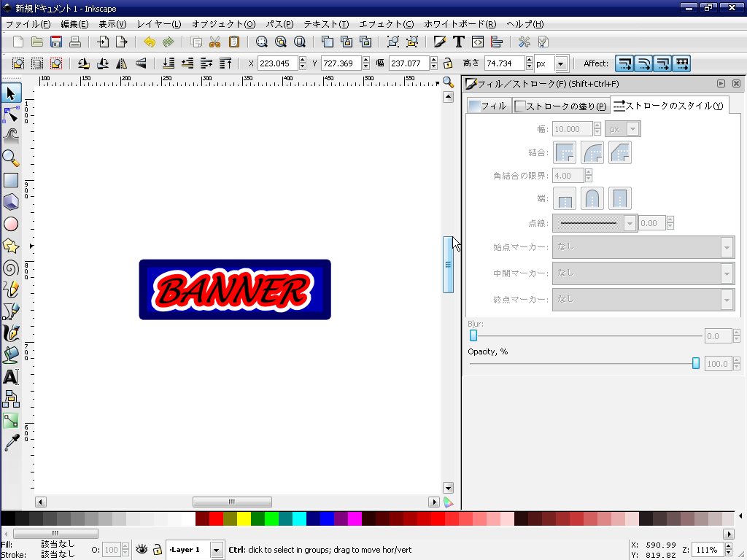This screenshot has height=560, width=747.
Task: Open a file with the folder icon
Action: coord(37,42)
